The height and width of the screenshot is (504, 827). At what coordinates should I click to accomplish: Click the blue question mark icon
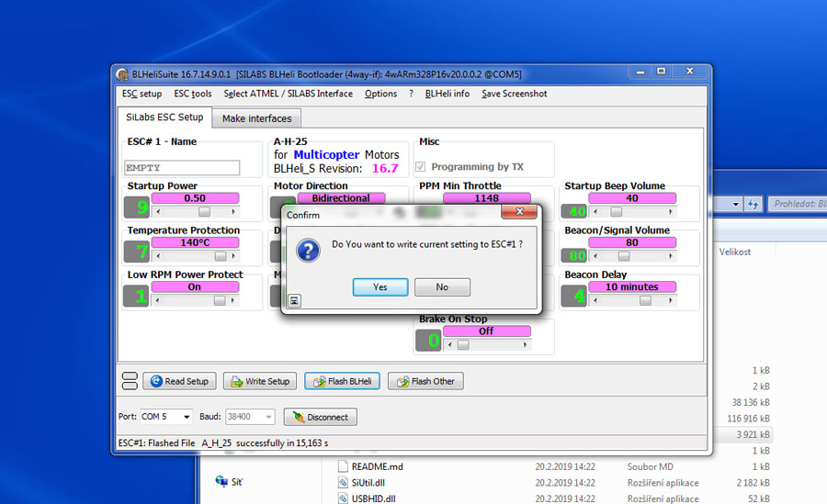pos(308,250)
